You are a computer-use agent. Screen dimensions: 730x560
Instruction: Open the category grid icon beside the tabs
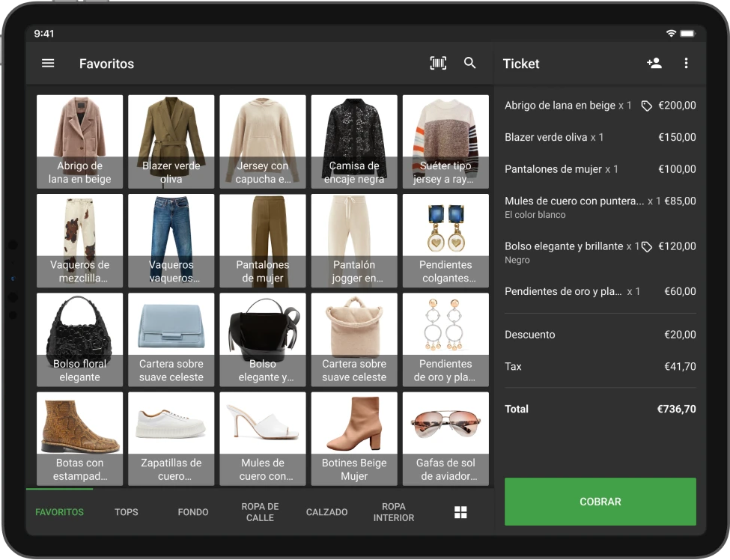(x=460, y=512)
